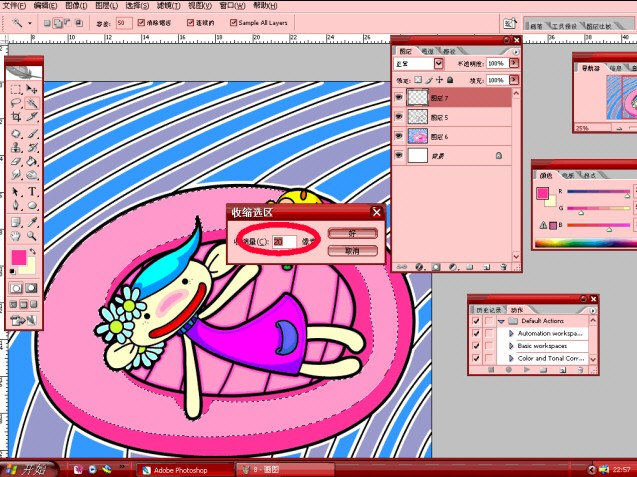This screenshot has width=637, height=477.
Task: Expand Basic workspaces action
Action: (511, 346)
